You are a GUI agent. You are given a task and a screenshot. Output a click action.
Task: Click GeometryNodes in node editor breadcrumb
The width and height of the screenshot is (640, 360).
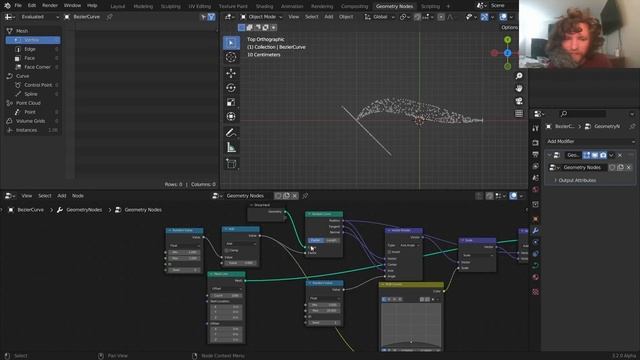tap(84, 210)
